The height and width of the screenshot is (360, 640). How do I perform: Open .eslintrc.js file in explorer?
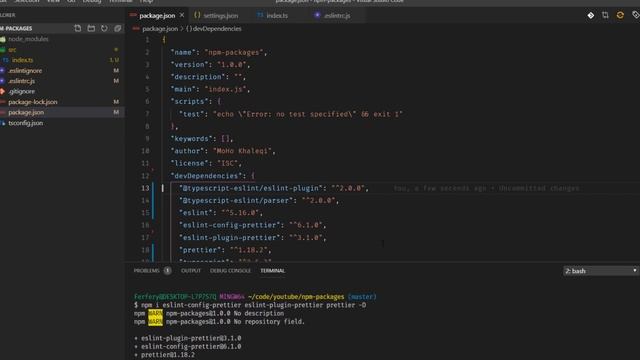coord(22,81)
